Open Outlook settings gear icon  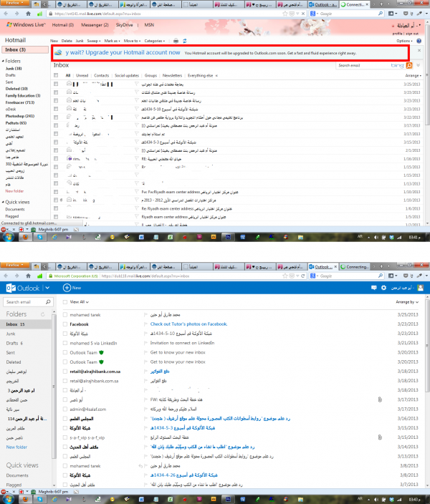[383, 288]
